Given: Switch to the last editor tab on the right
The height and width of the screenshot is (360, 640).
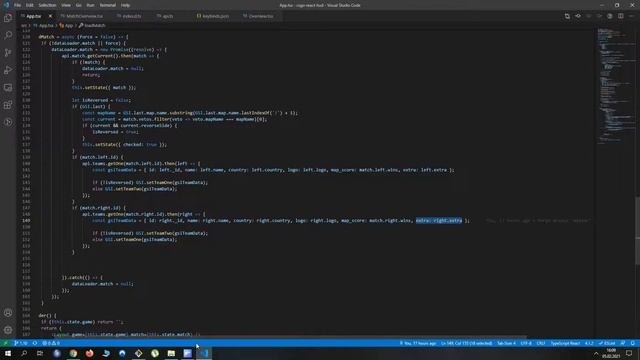Looking at the screenshot, I should pyautogui.click(x=261, y=16).
